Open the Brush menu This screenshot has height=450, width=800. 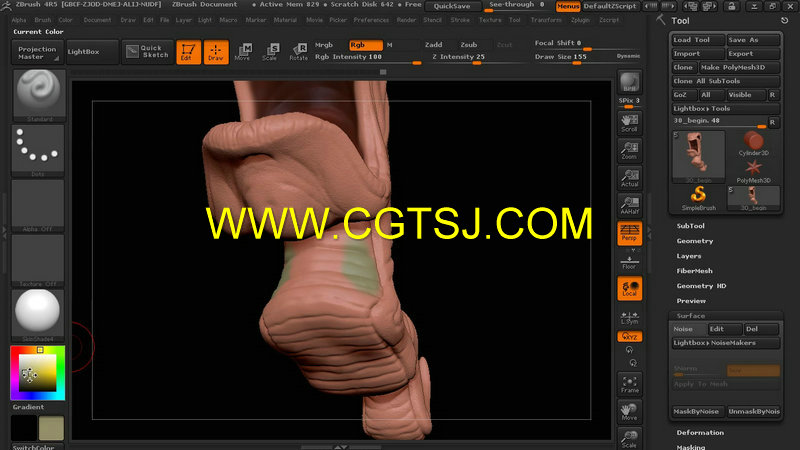tap(43, 20)
